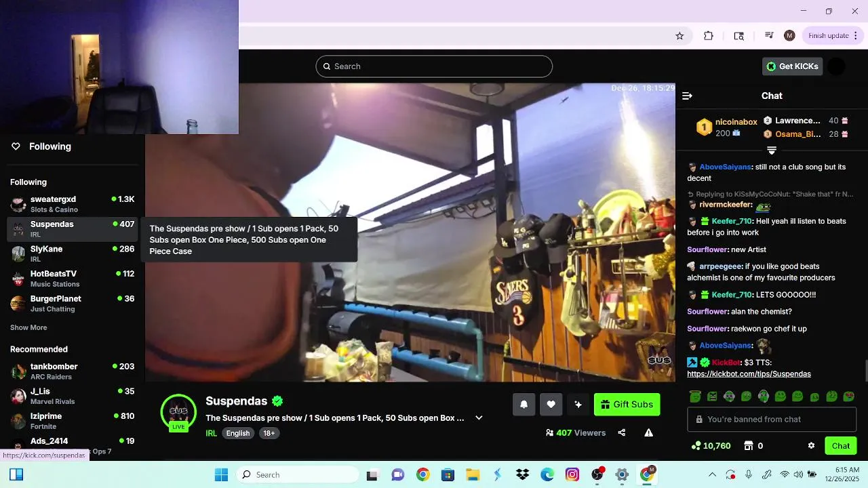This screenshot has height=488, width=868.
Task: Open the sweatergxd channel in sidebar
Action: pyautogui.click(x=73, y=204)
